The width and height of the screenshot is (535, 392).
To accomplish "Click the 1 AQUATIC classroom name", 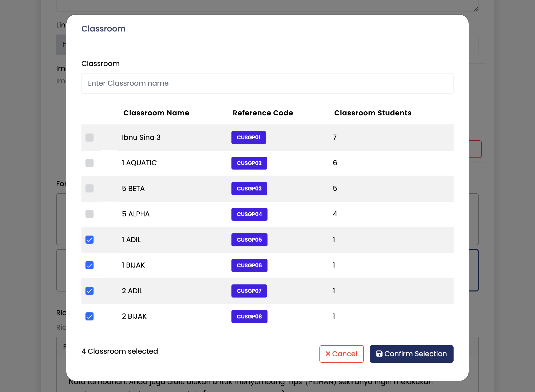I will tap(139, 163).
